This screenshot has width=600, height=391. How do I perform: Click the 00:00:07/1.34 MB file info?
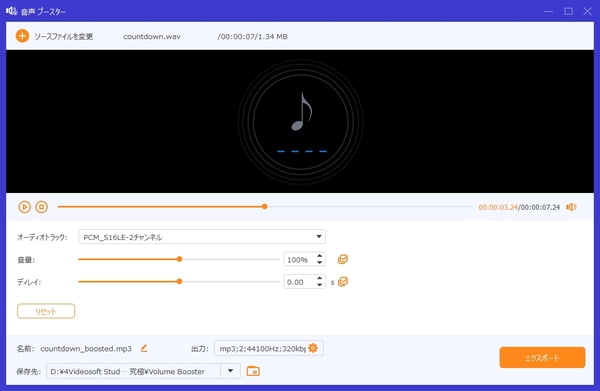click(x=253, y=37)
